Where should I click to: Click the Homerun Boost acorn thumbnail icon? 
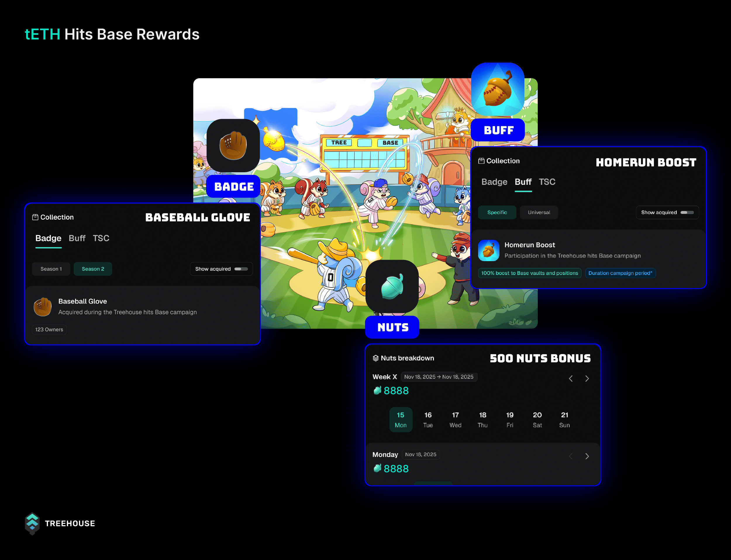tap(488, 250)
